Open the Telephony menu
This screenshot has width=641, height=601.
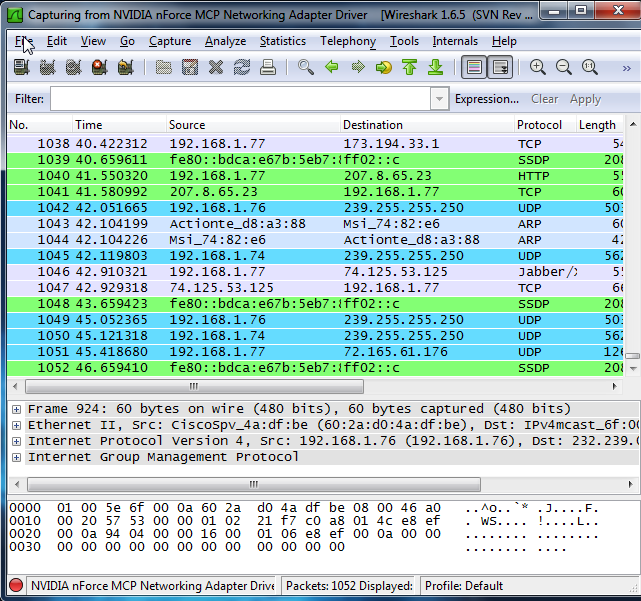click(348, 41)
